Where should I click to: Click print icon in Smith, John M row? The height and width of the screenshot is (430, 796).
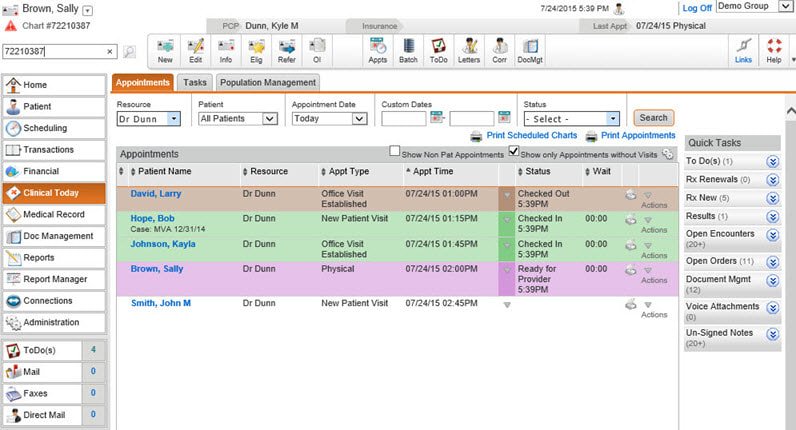click(631, 304)
